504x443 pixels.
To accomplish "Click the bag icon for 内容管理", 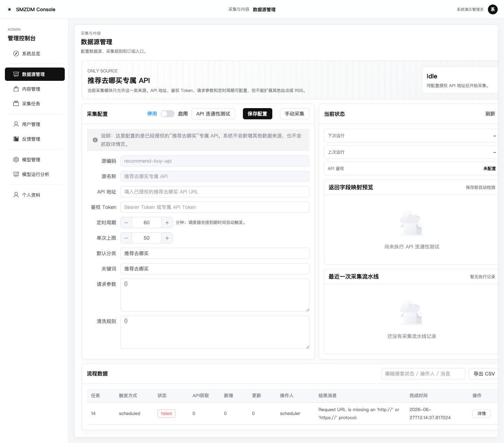I will [x=16, y=89].
